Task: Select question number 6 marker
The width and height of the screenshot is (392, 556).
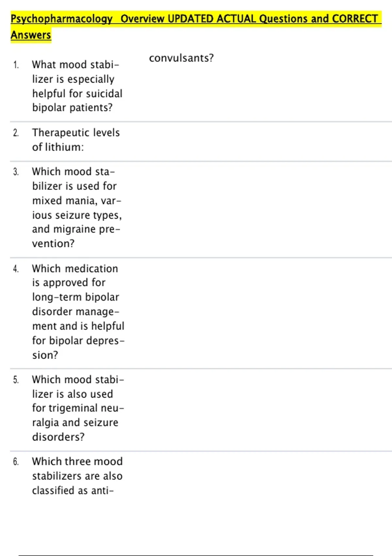Action: click(x=16, y=461)
